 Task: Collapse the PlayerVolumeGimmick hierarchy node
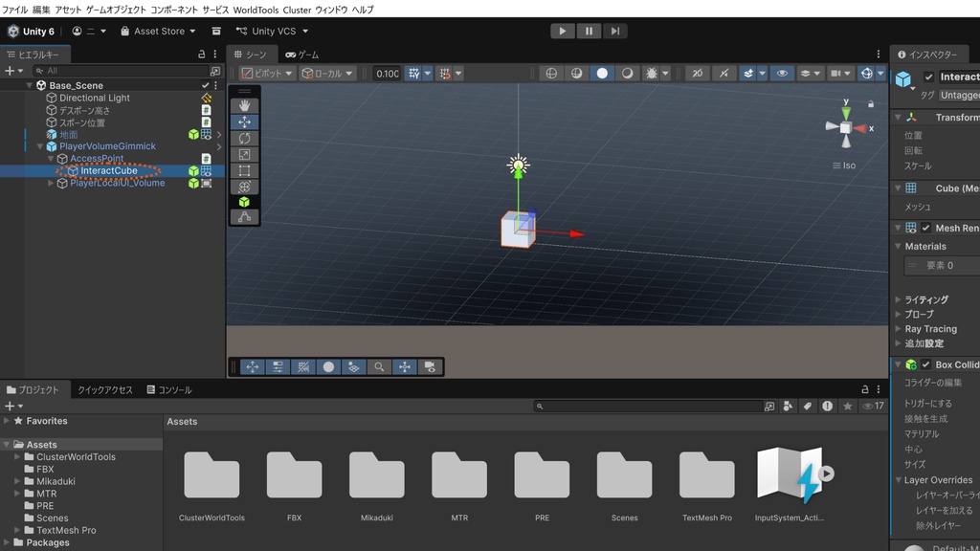[x=40, y=146]
